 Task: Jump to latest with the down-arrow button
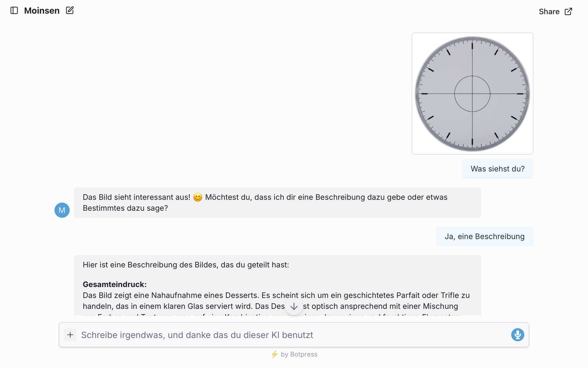(x=294, y=306)
